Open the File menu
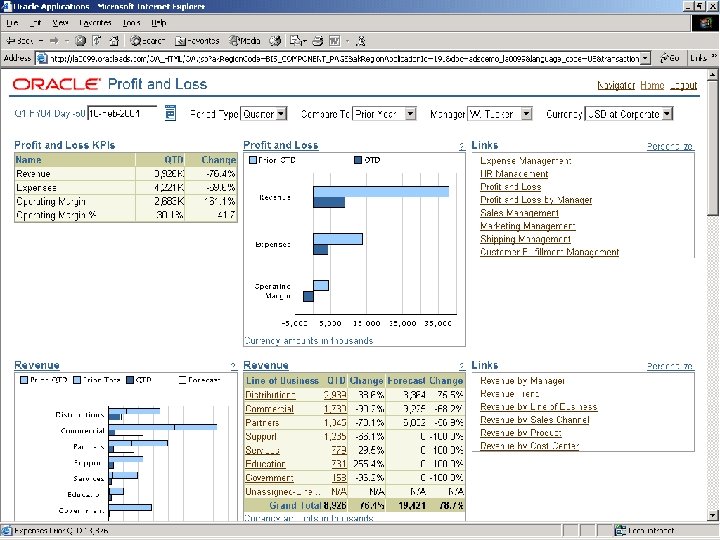 point(12,22)
